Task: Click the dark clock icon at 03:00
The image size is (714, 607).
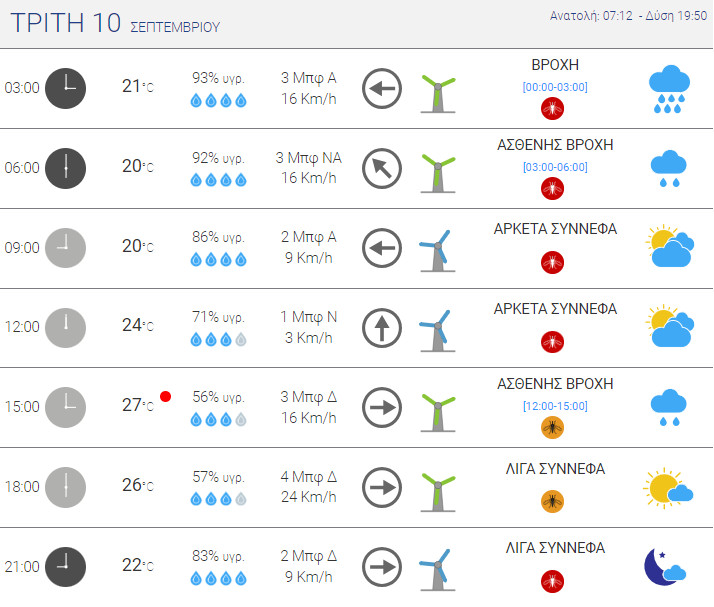Action: coord(66,88)
